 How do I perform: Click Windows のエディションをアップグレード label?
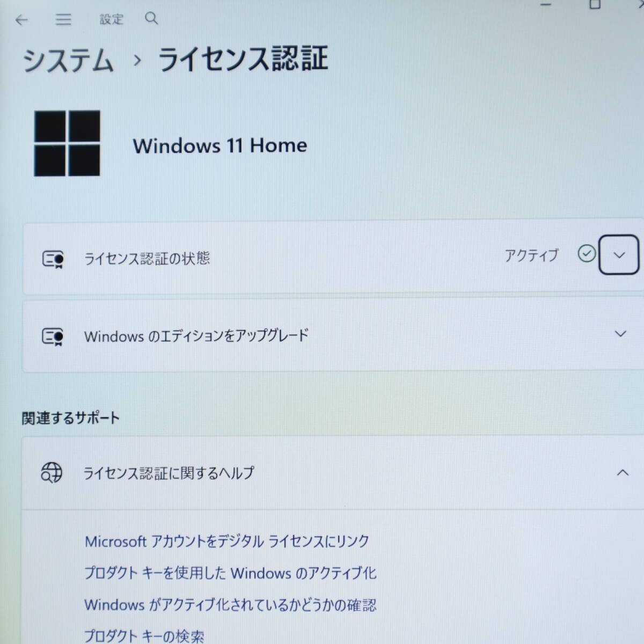(196, 336)
